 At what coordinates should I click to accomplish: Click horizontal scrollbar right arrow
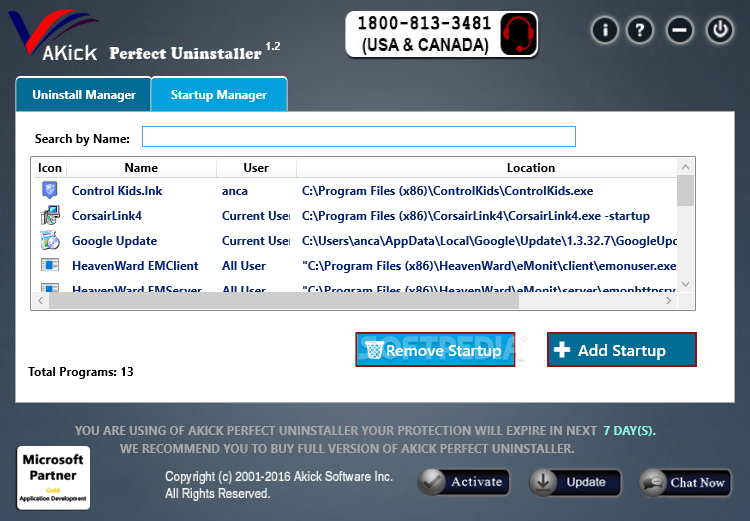point(668,300)
